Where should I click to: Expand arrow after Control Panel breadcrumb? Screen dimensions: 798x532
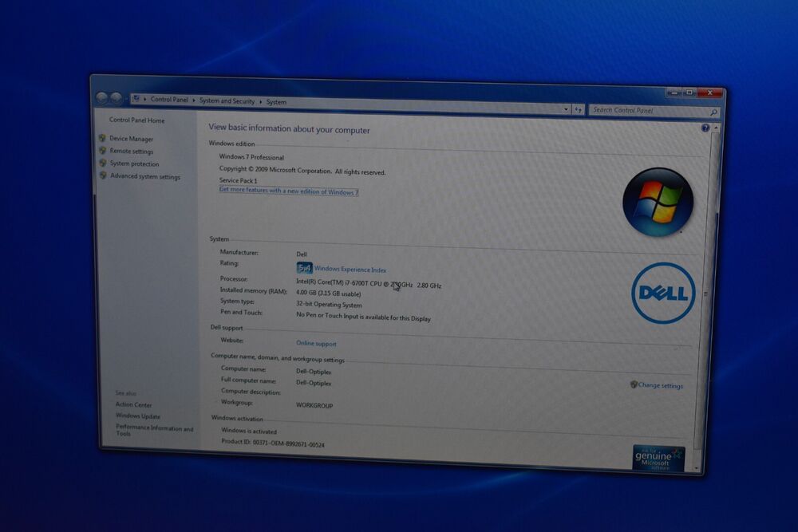pos(193,100)
